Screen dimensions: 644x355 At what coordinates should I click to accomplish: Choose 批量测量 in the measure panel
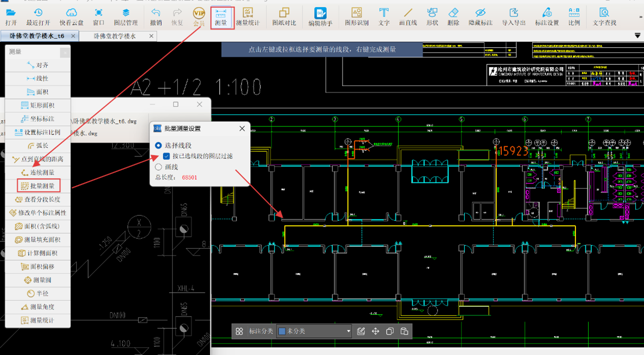(x=38, y=186)
